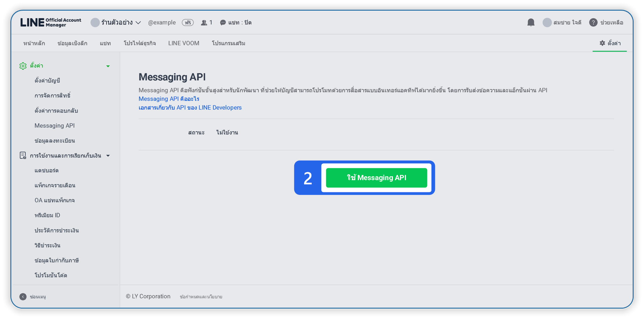Viewport: 644px width, 319px height.
Task: Click the ร้านตัวอย่าง account avatar circle
Action: click(95, 23)
